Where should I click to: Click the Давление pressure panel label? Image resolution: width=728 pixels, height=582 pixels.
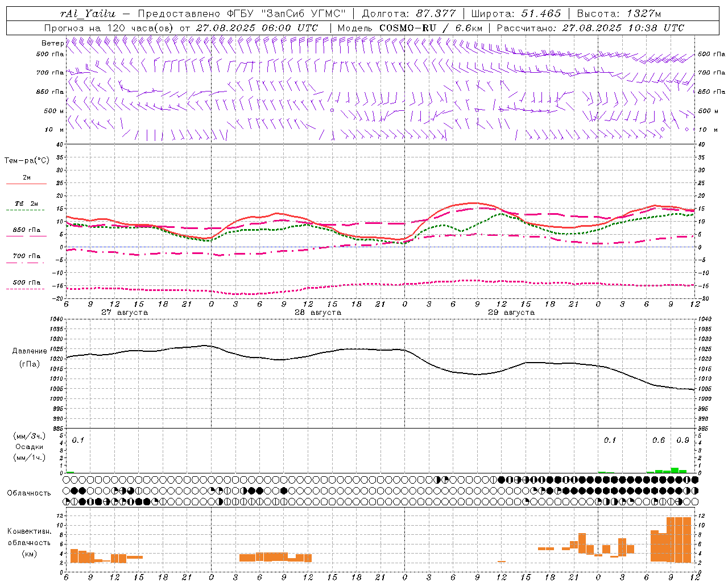tap(30, 351)
